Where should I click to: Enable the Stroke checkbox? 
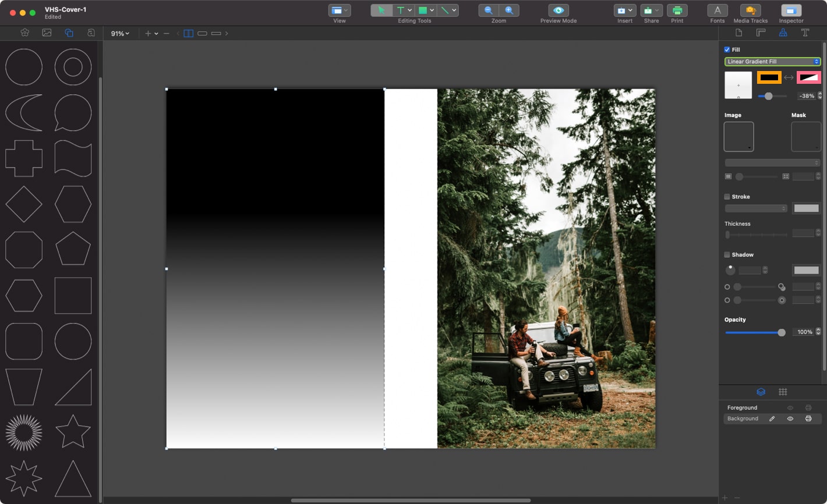727,197
